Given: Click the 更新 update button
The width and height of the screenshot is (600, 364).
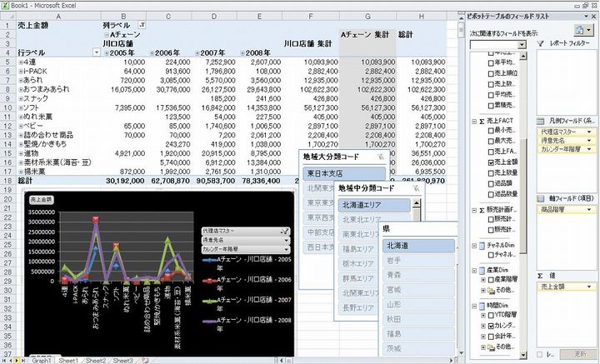Looking at the screenshot, I should pos(579,355).
